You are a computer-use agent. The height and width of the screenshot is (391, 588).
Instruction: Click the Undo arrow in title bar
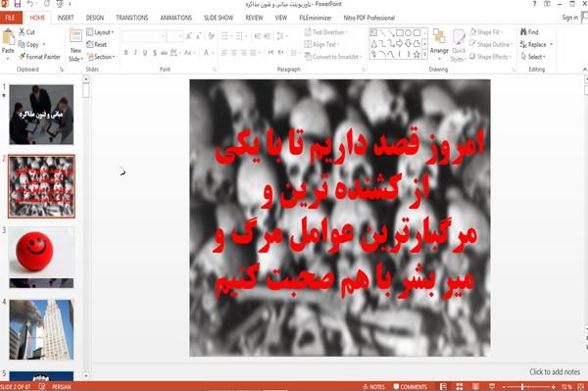point(30,4)
